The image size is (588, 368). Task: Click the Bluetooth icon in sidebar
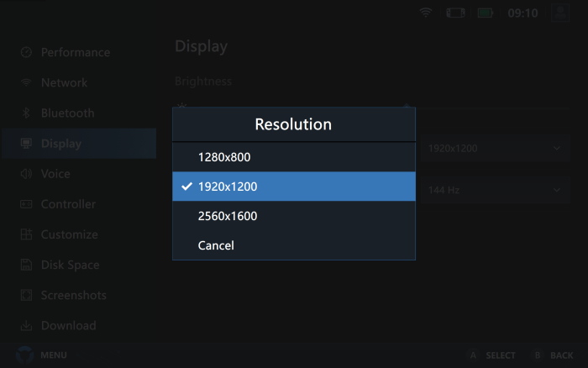26,113
